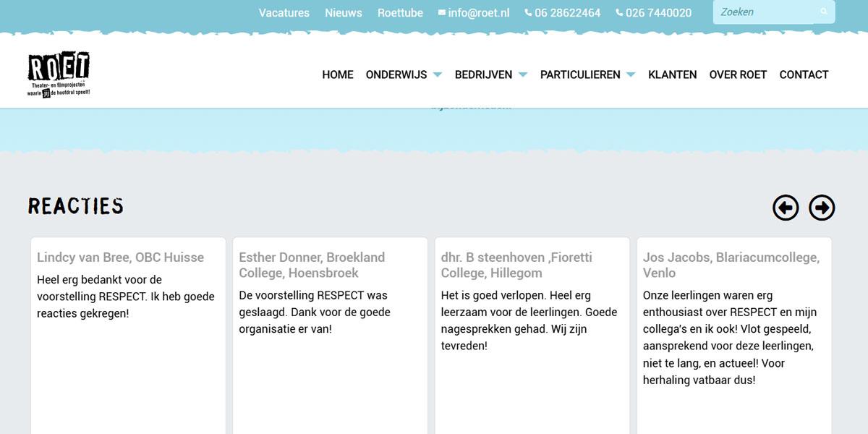Select the Jos Jacobs testimonial card
The width and height of the screenshot is (868, 434).
pos(733,333)
